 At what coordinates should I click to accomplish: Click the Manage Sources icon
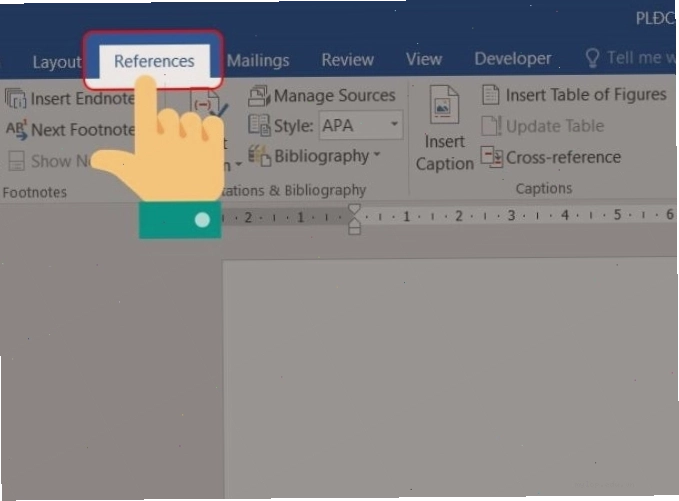pos(259,96)
